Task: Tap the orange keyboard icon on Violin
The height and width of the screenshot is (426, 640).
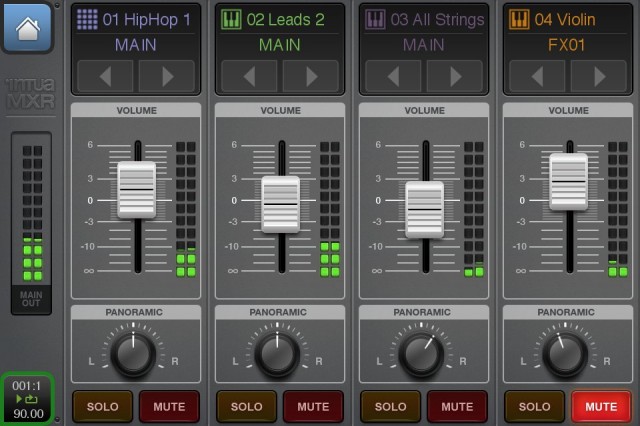Action: (519, 19)
